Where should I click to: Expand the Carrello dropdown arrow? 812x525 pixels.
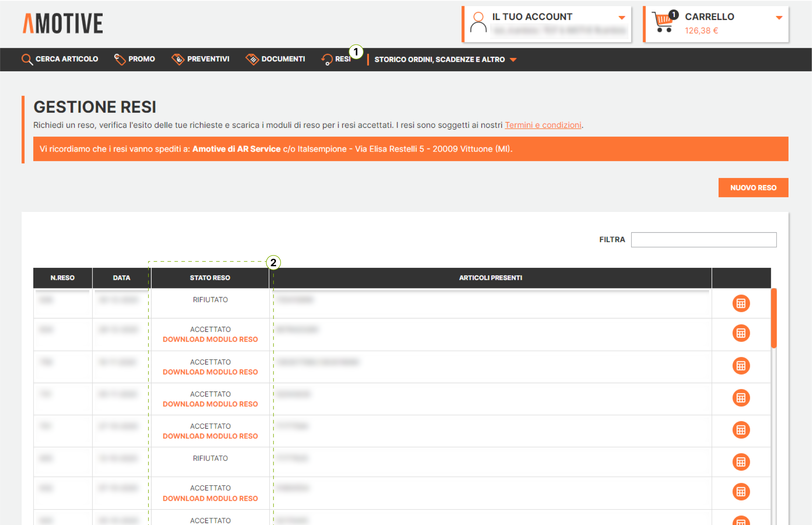click(x=779, y=18)
